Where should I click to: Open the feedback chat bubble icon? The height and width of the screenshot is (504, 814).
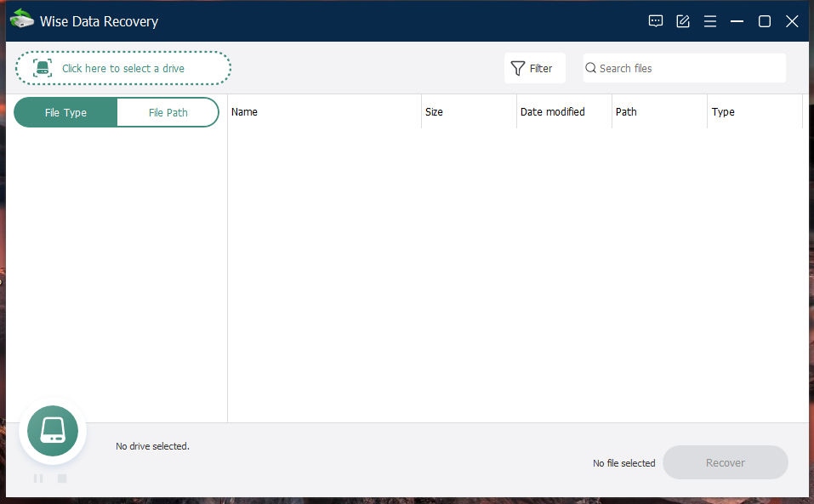[656, 21]
